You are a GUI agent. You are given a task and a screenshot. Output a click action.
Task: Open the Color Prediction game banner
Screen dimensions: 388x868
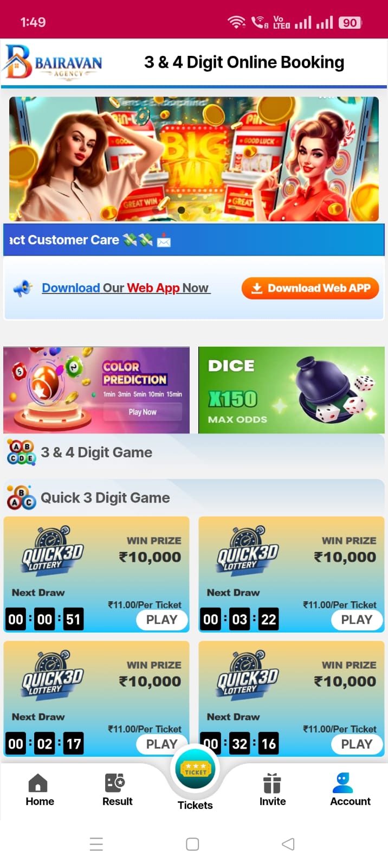(x=96, y=390)
